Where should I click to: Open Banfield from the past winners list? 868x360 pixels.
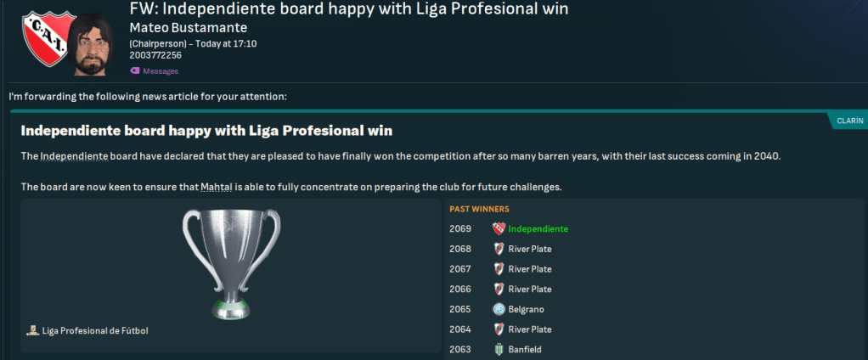525,350
